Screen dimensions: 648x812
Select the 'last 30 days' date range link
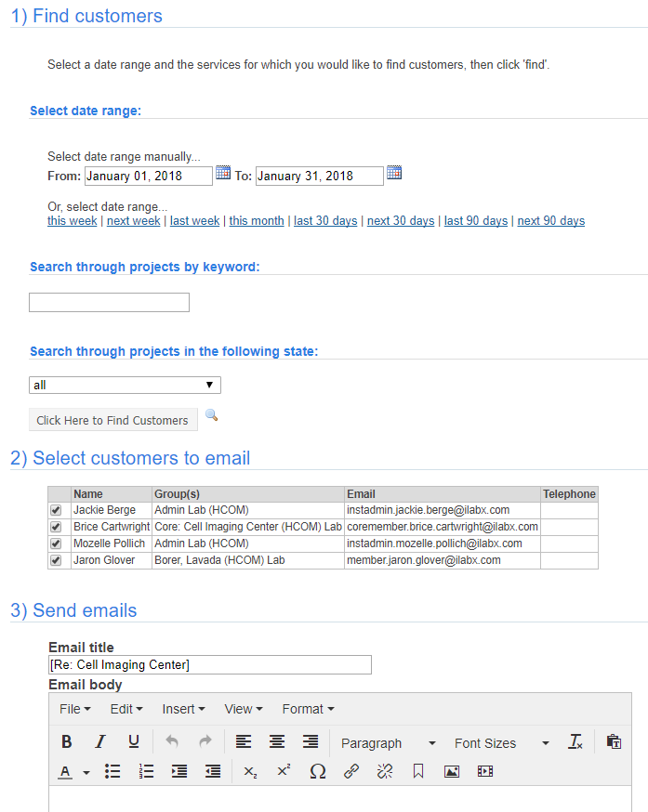tap(325, 221)
